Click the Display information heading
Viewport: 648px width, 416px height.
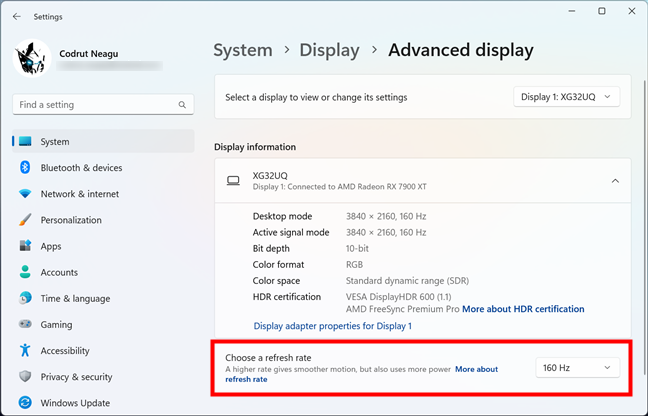pos(255,147)
